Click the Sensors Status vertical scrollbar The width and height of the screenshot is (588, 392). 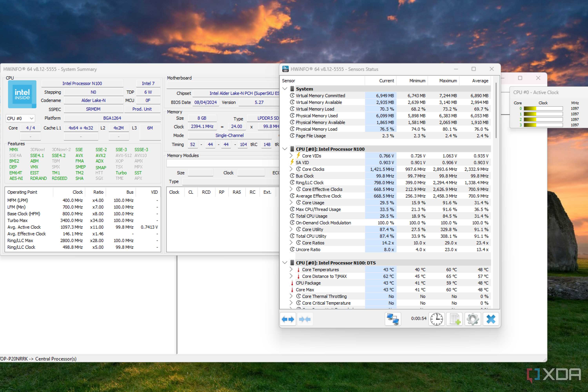pos(496,111)
